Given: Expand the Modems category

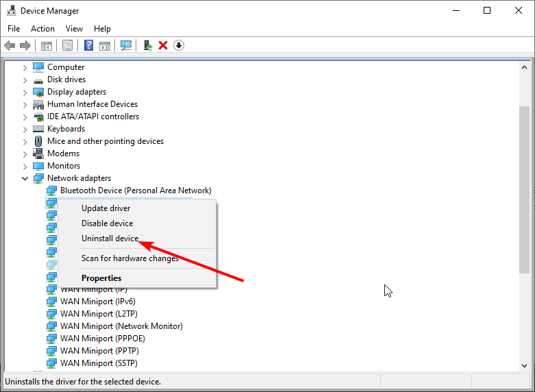Looking at the screenshot, I should 25,154.
